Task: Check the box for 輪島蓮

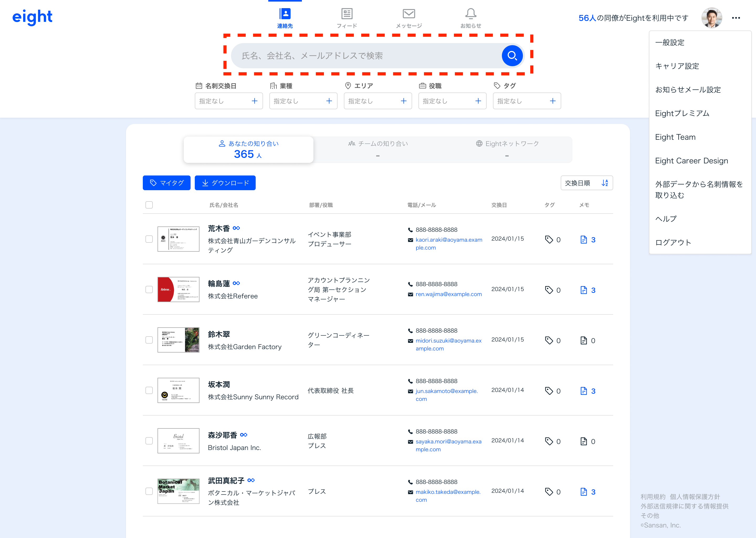Action: [149, 289]
